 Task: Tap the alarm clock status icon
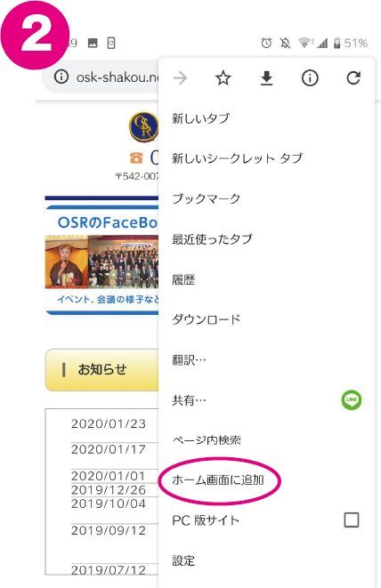(x=266, y=43)
